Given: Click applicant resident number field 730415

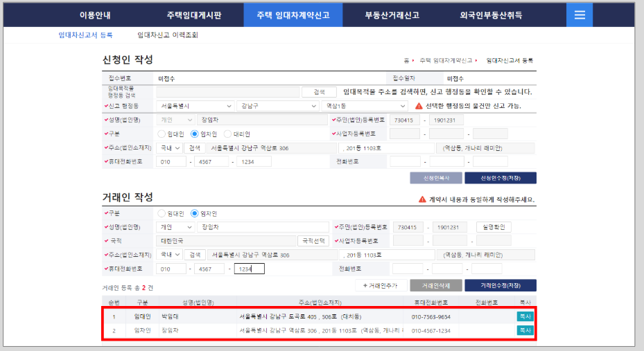Looking at the screenshot, I should pyautogui.click(x=405, y=120).
